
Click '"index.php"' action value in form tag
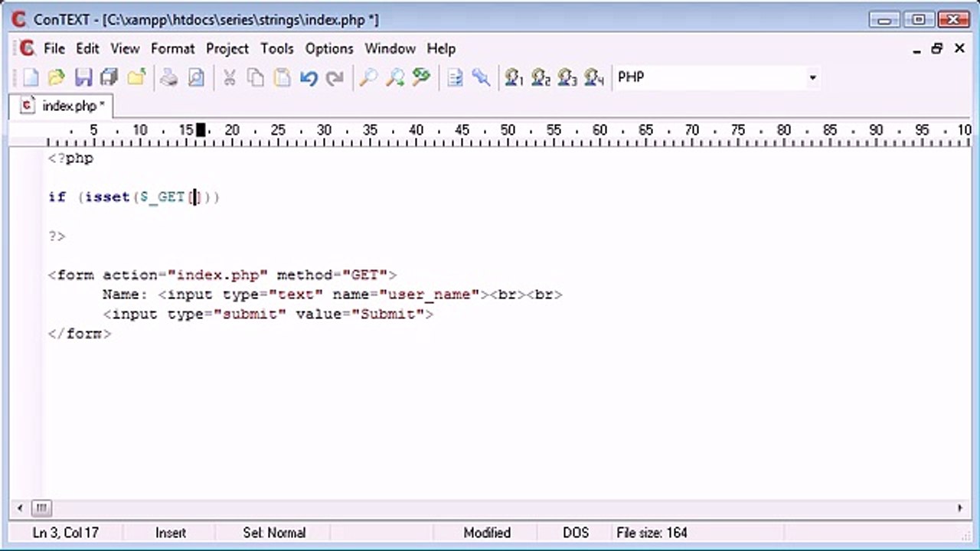click(x=217, y=275)
